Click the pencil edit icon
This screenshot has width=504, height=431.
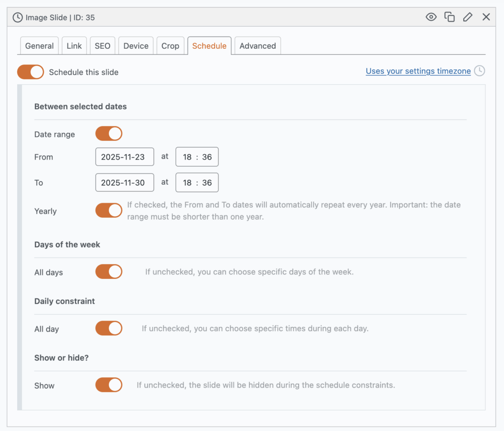coord(468,16)
